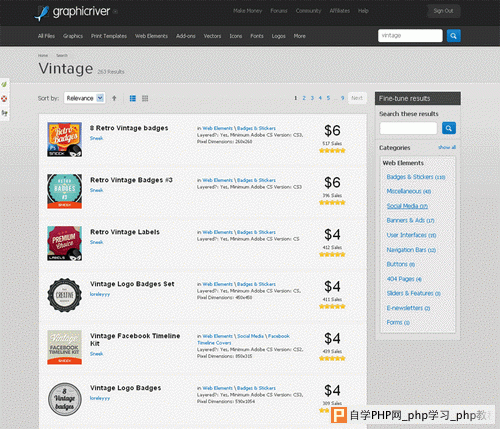Screen dimensions: 500x429
Task: Click the Home breadcrumb link
Action: [43, 55]
